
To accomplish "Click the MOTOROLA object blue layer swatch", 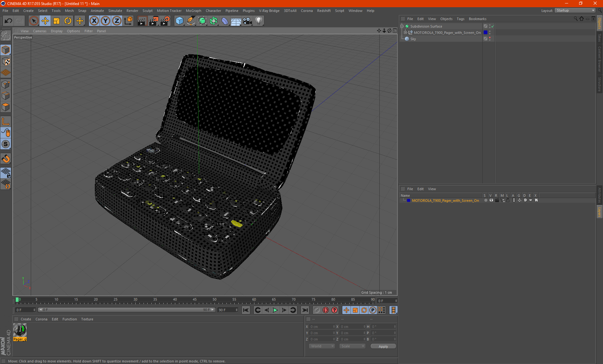I will pos(486,33).
